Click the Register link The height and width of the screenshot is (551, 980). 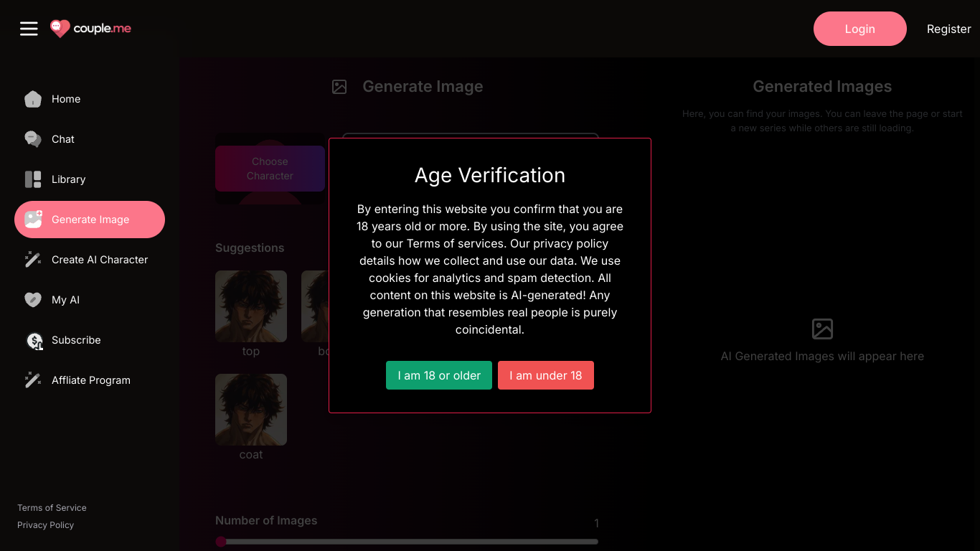pyautogui.click(x=948, y=29)
